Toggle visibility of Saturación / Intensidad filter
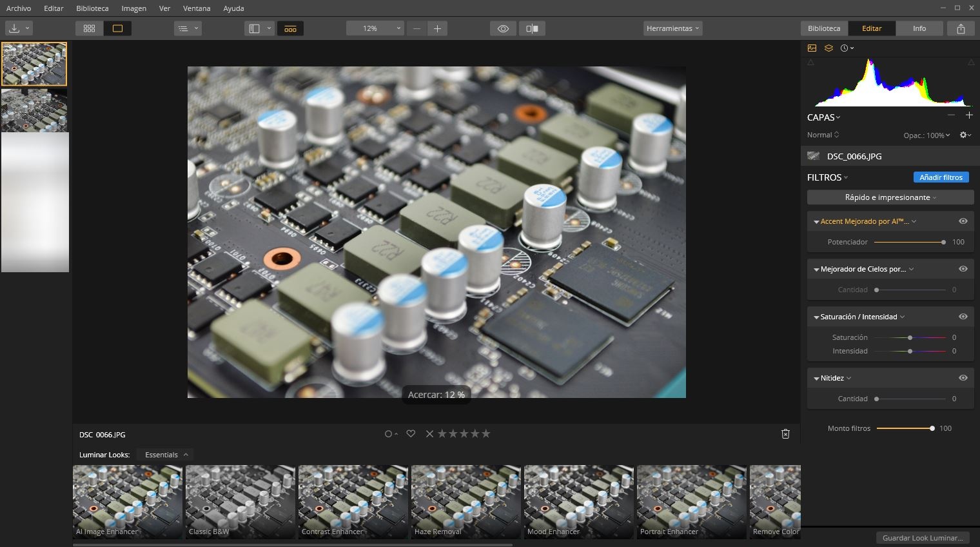The width and height of the screenshot is (980, 547). 963,317
